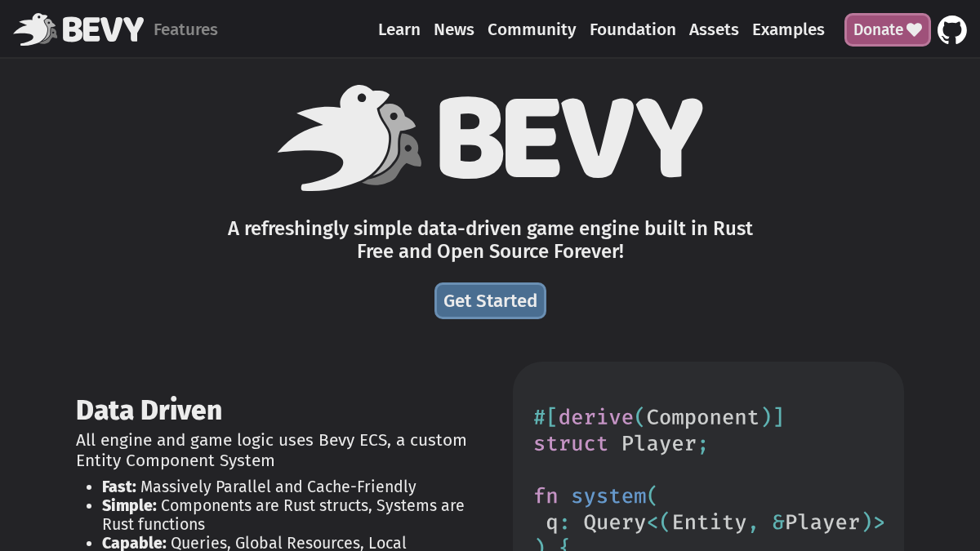
Task: Click 'All engine and game logic' paragraph
Action: coord(271,450)
